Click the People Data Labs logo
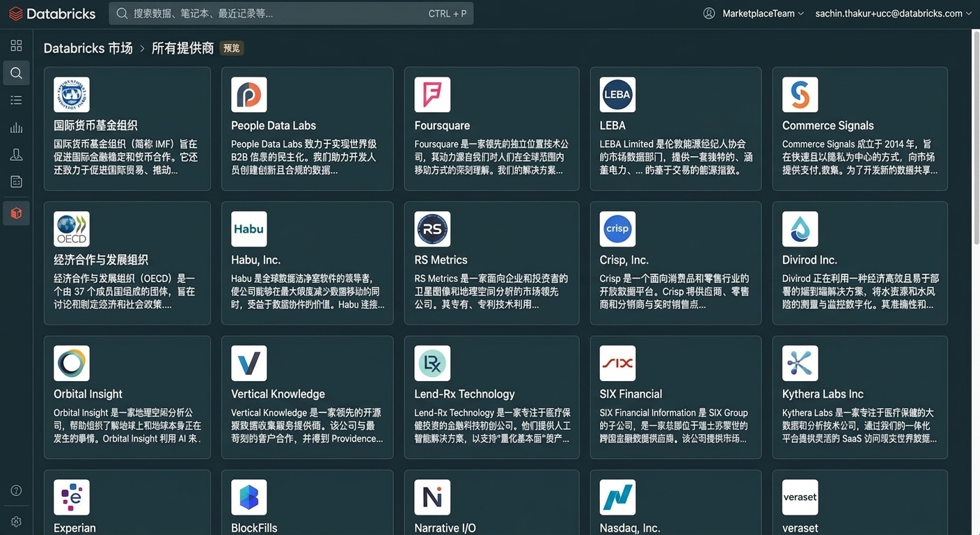The height and width of the screenshot is (535, 980). [249, 95]
